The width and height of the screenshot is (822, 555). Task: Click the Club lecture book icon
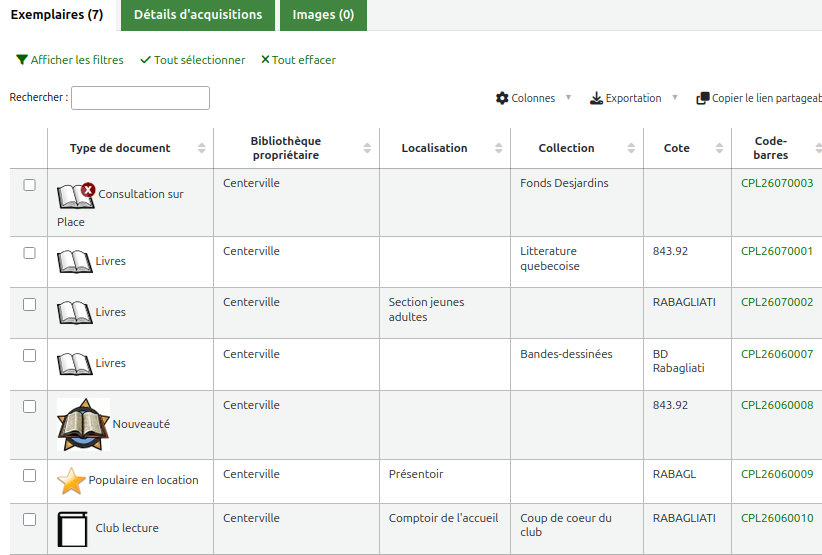(72, 529)
